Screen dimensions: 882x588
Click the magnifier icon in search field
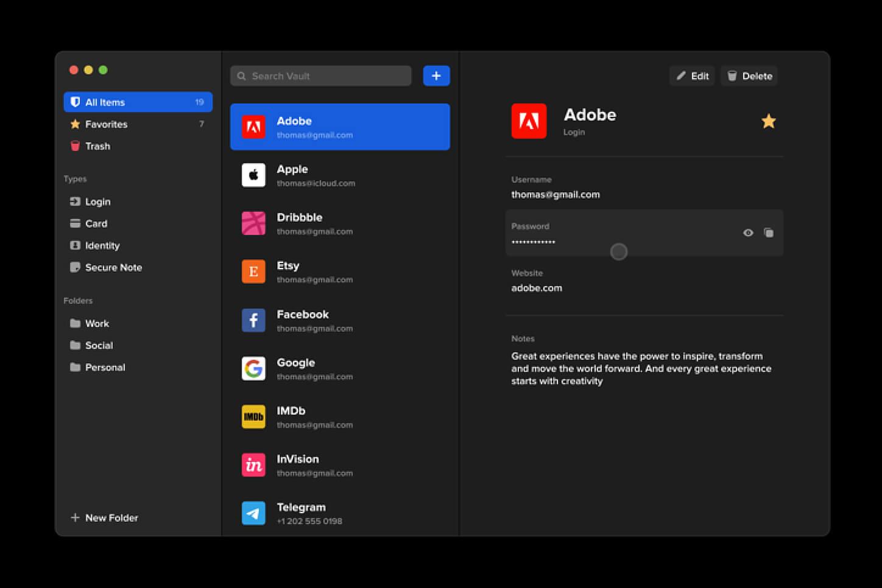pyautogui.click(x=241, y=76)
